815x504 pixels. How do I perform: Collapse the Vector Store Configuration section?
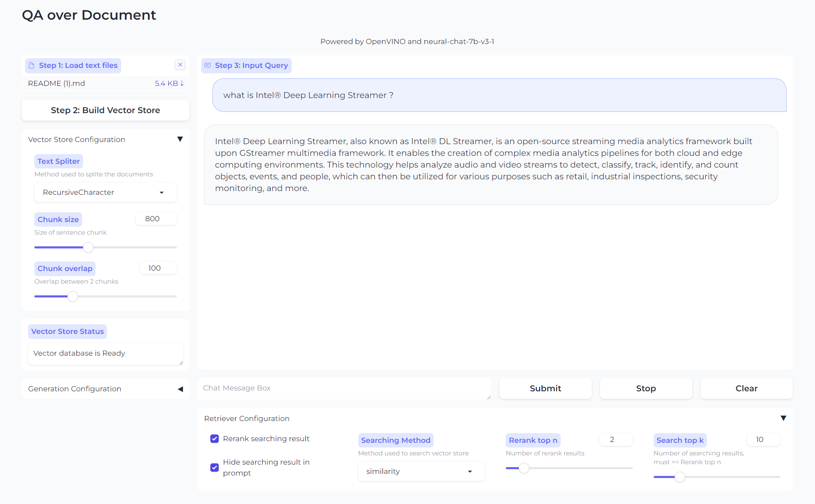180,139
